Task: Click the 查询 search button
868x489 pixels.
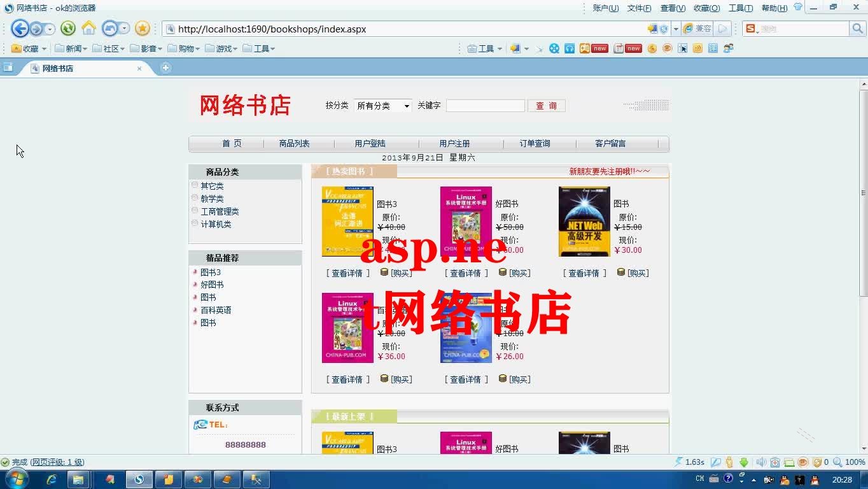Action: click(546, 105)
